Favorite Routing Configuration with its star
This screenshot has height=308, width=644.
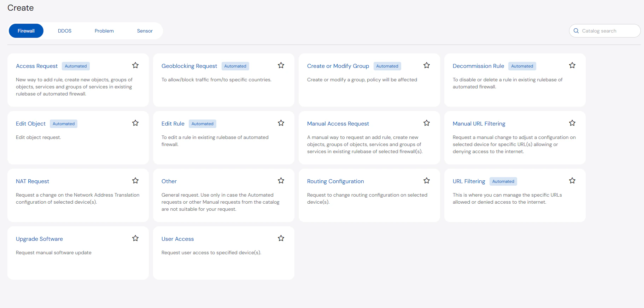coord(427,181)
